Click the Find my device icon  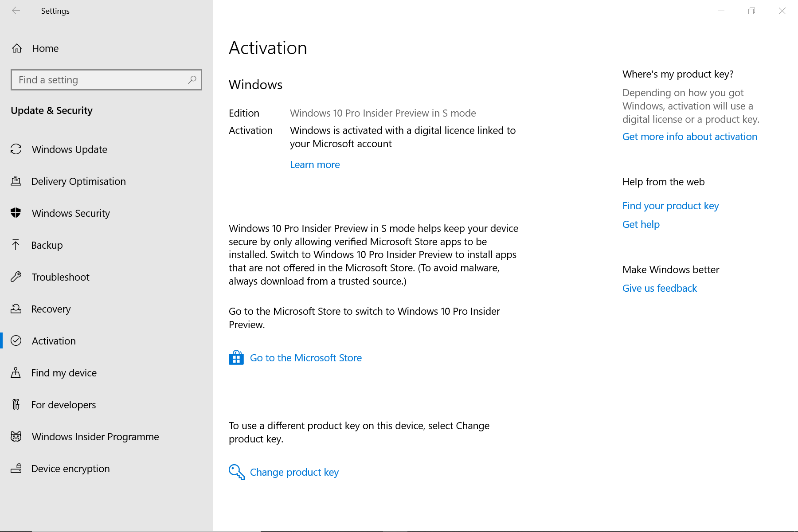(16, 372)
